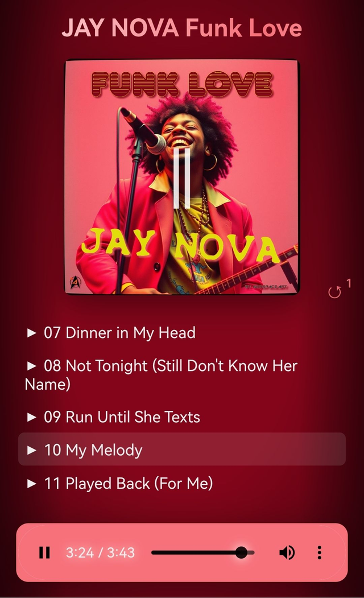Mute audio with the speaker icon
This screenshot has width=364, height=598.
click(287, 552)
